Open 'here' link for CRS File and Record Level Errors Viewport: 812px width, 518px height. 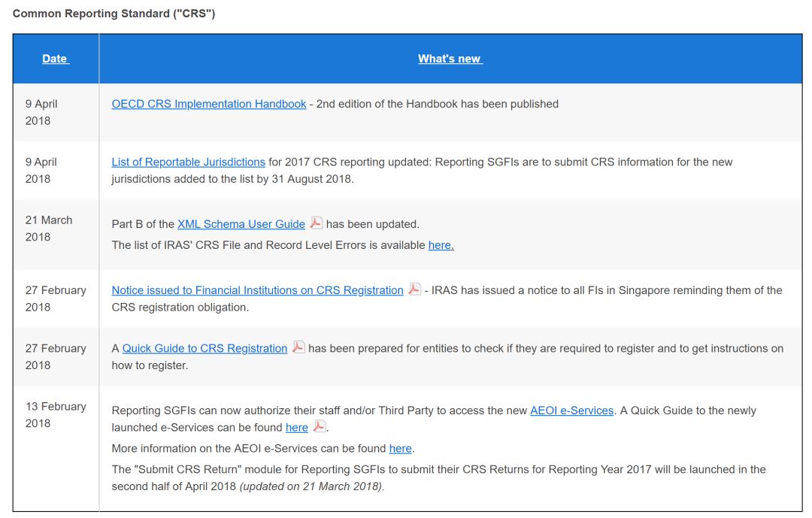(441, 245)
